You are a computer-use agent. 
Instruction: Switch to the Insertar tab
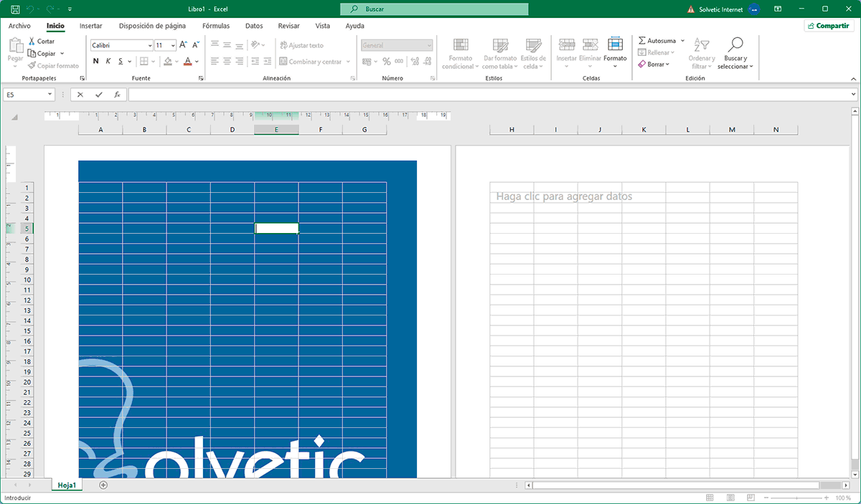(90, 26)
